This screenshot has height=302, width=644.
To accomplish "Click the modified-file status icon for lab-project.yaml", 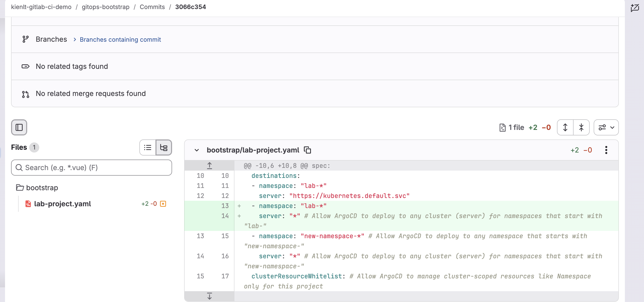I will coord(163,204).
